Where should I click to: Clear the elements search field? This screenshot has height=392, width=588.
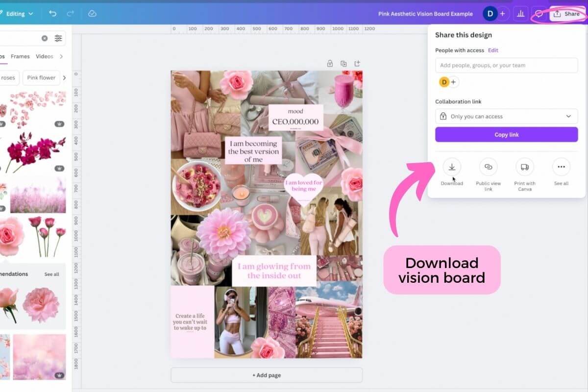click(x=45, y=38)
